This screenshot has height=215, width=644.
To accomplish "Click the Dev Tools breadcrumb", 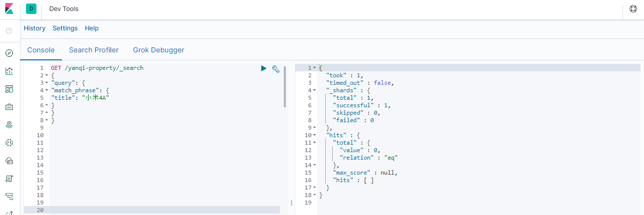I will (x=64, y=9).
